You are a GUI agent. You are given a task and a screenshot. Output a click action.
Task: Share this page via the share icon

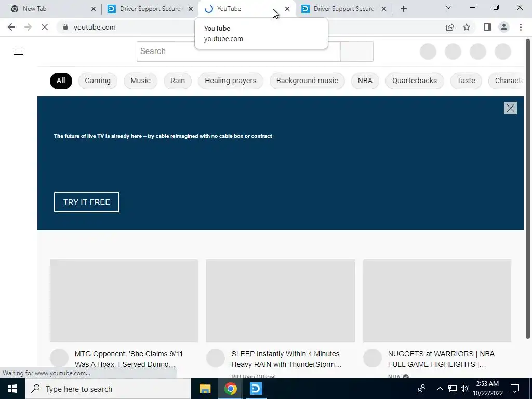coord(450,27)
